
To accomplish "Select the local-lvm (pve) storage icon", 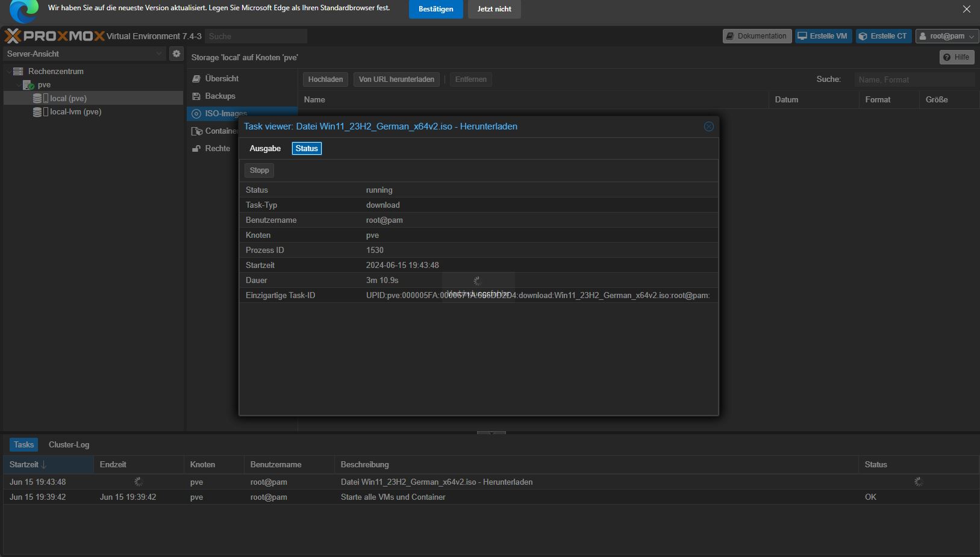I will (x=40, y=112).
